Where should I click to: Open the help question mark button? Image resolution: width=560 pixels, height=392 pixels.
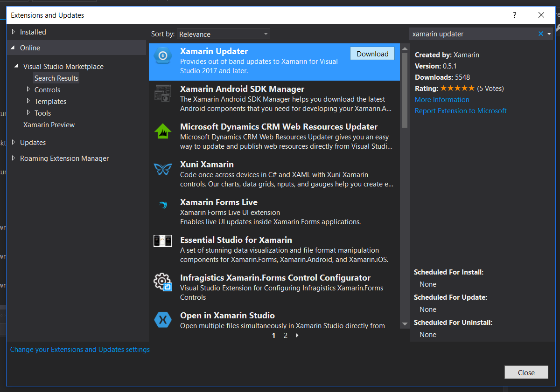click(x=515, y=15)
